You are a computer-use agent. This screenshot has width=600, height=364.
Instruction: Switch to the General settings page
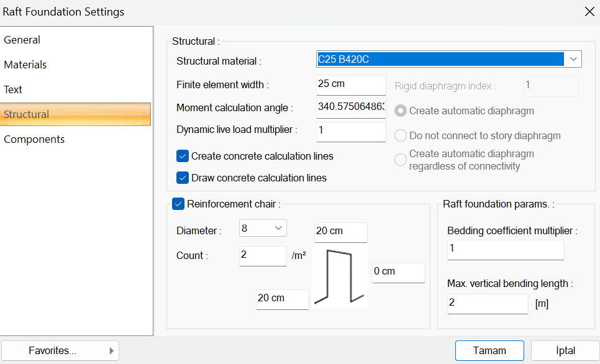coord(22,40)
